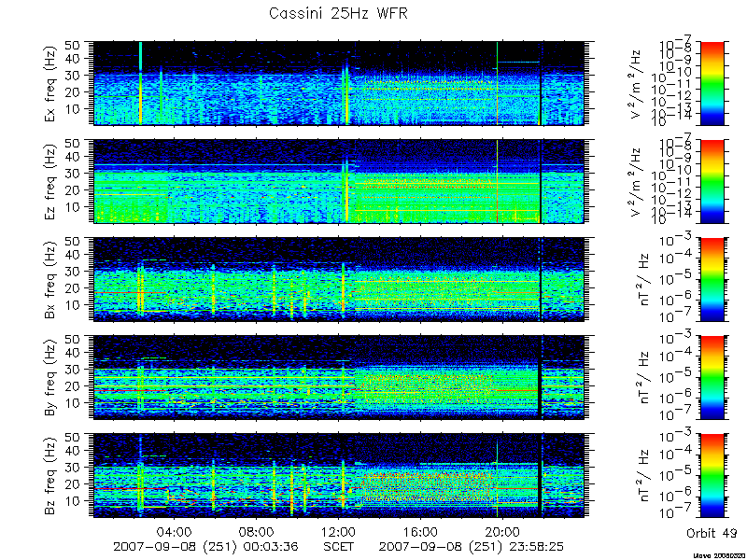Click the SCET axis label
This screenshot has height=560, width=747.
[x=339, y=546]
